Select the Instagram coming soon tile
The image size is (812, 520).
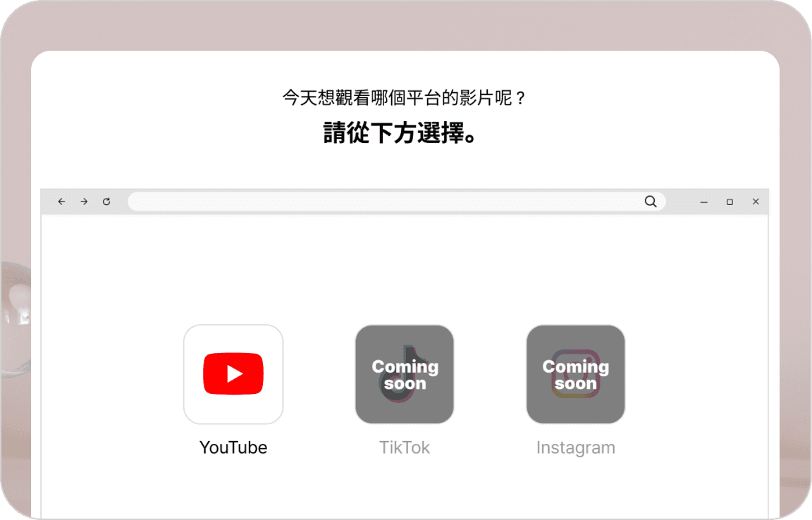(x=575, y=374)
